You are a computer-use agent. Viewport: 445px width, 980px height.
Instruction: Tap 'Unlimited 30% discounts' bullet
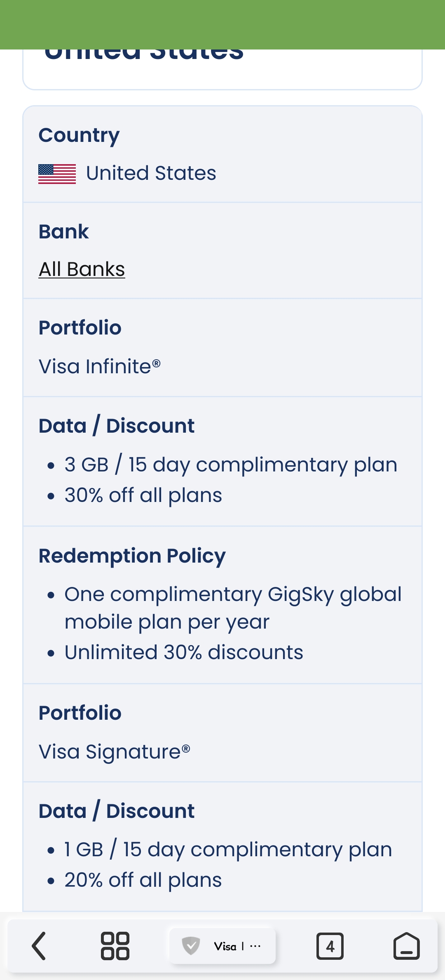(x=184, y=653)
